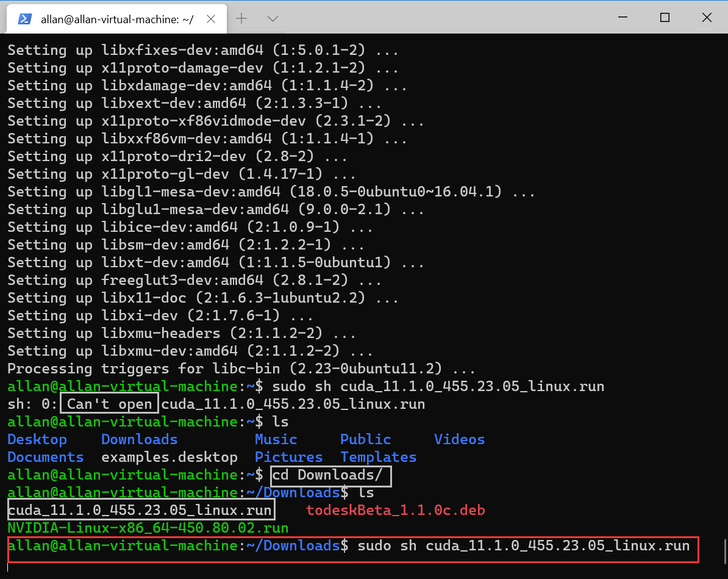728x579 pixels.
Task: Click the first sudo sh cuda command at the ~ prompt
Action: click(x=438, y=387)
